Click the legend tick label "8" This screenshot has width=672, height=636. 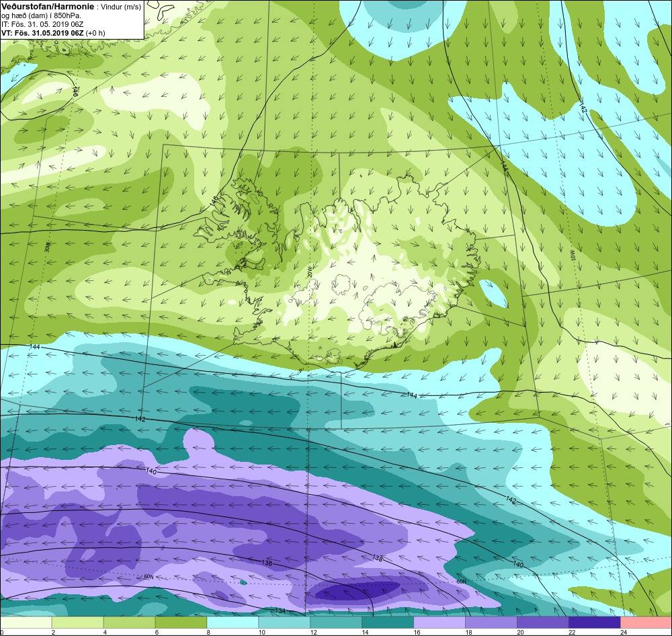[x=208, y=632]
